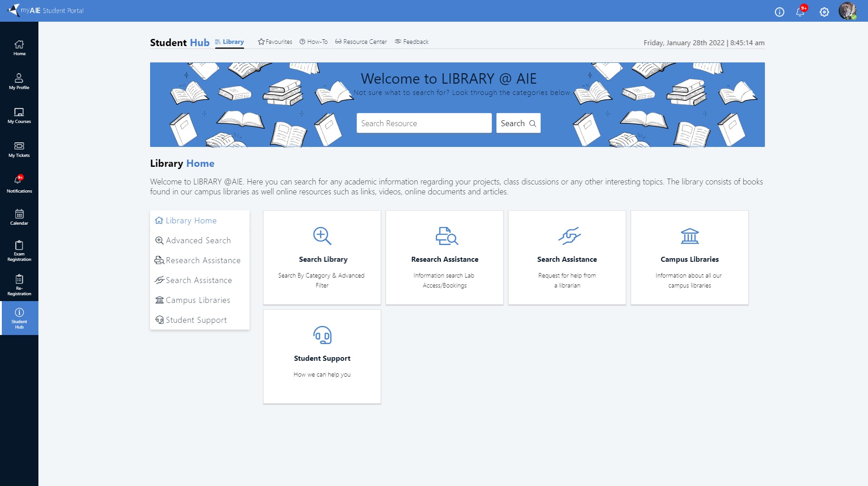
Task: Click the user avatar in the top bar
Action: 848,11
